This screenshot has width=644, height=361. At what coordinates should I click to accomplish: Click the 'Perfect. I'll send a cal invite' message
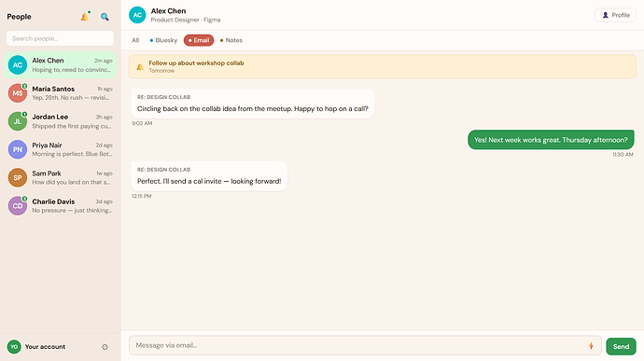coord(209,176)
